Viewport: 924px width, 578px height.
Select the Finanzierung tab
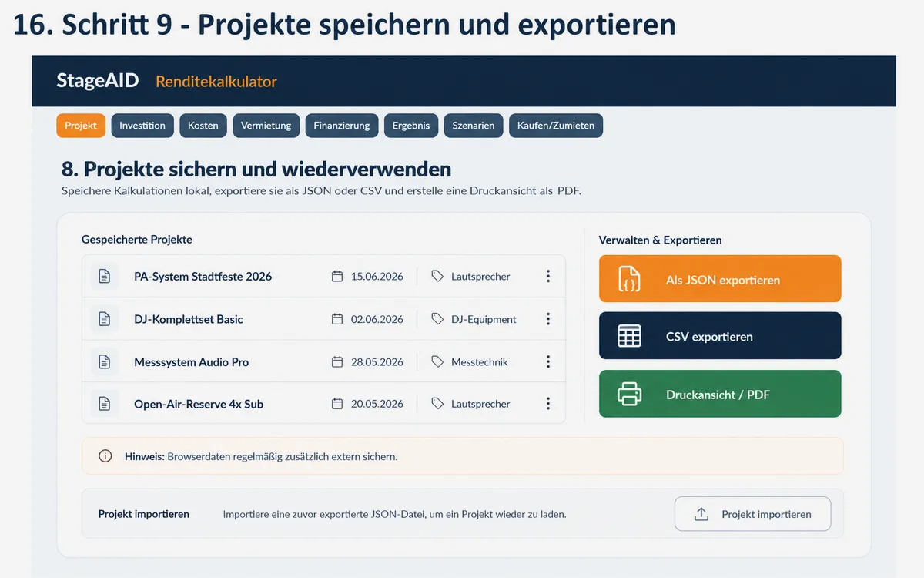point(342,126)
